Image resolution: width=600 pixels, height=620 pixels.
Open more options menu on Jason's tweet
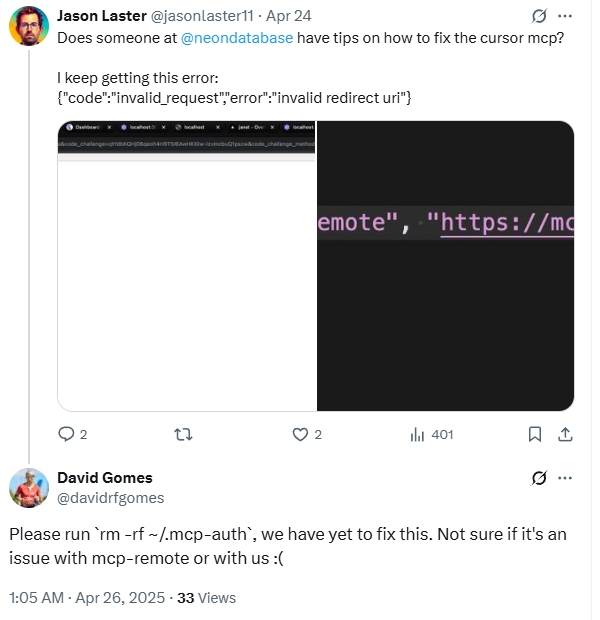tap(565, 16)
